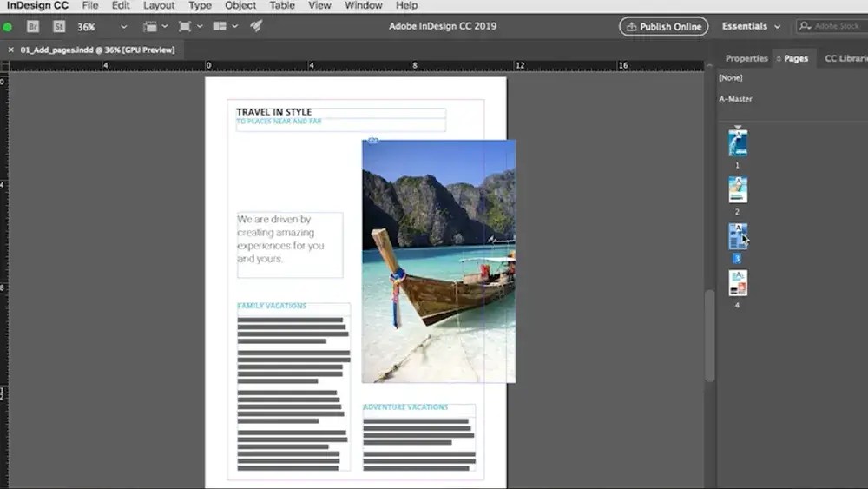Click the GPU performance rocket icon
This screenshot has width=868, height=489.
pyautogui.click(x=256, y=26)
